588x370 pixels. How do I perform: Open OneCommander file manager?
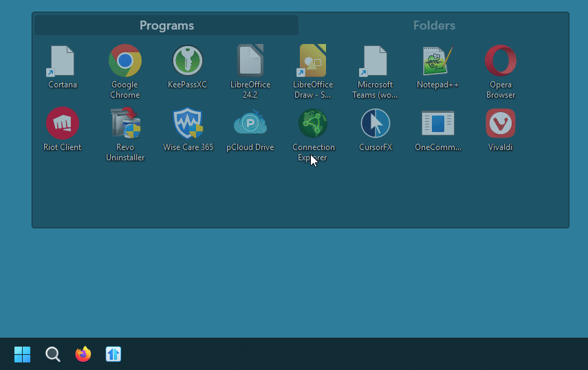(x=438, y=124)
